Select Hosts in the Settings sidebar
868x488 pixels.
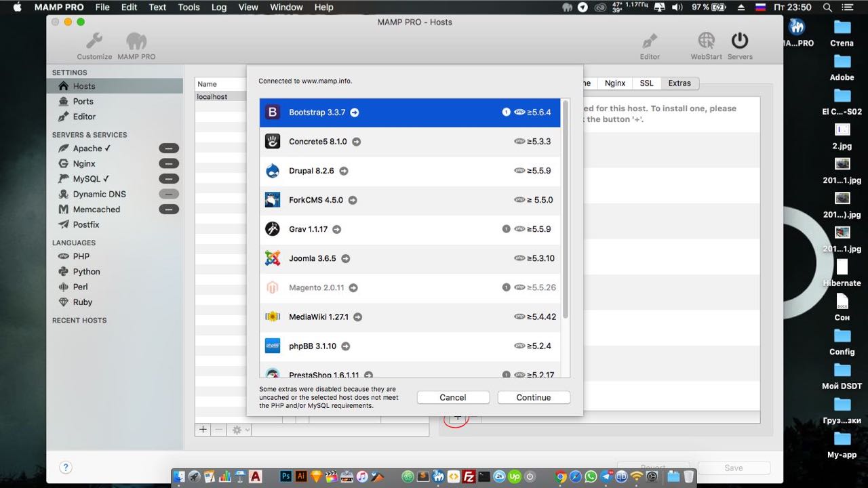[115, 86]
